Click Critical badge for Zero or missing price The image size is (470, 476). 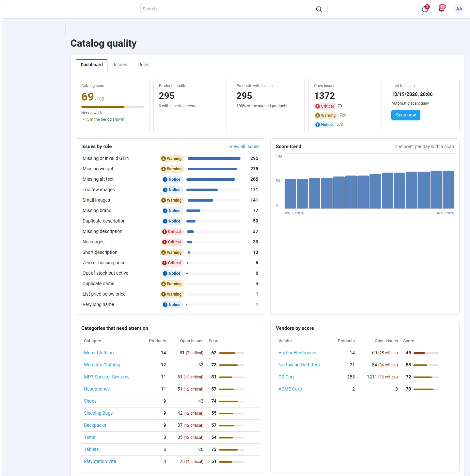pos(172,263)
